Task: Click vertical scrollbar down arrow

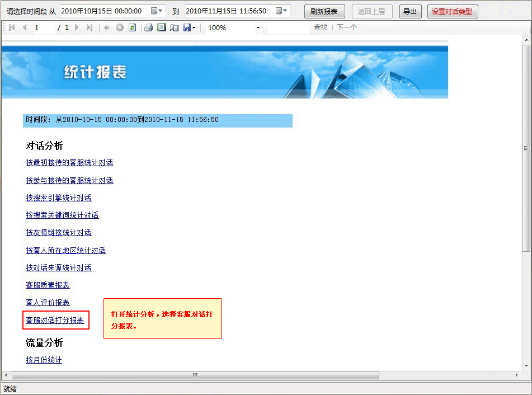Action: coord(526,366)
